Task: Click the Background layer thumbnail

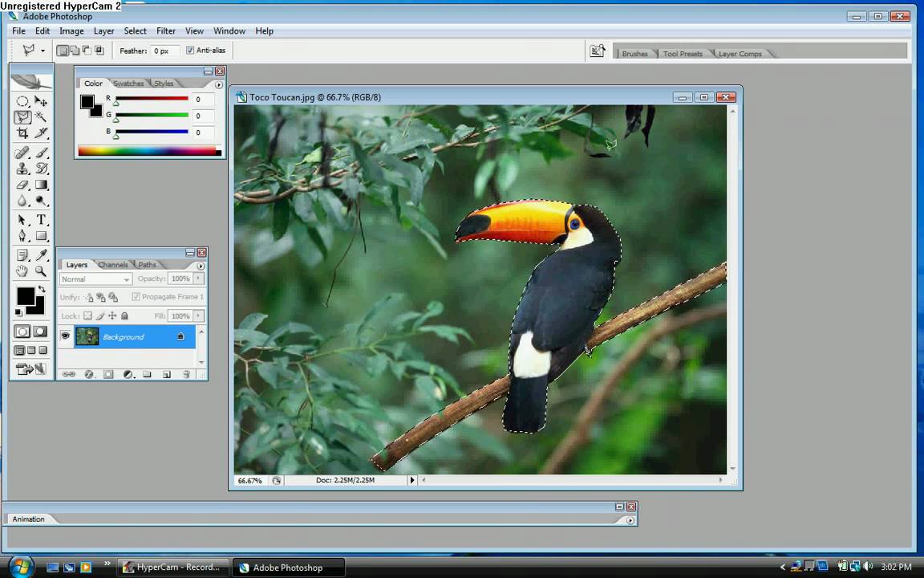Action: coord(87,336)
